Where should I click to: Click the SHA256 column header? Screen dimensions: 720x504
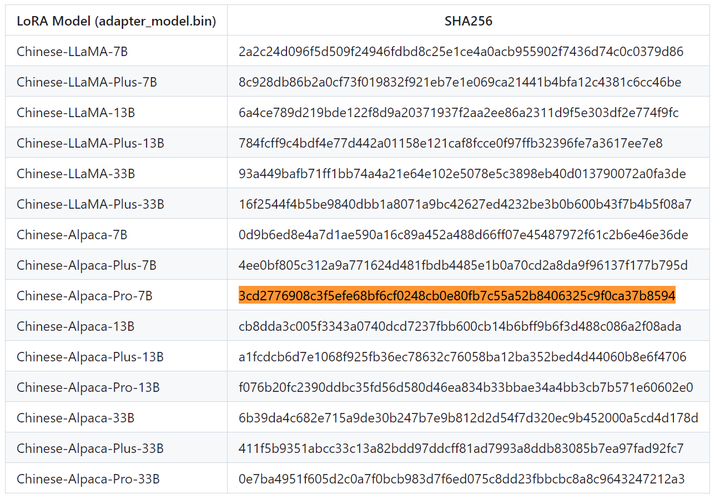point(468,21)
